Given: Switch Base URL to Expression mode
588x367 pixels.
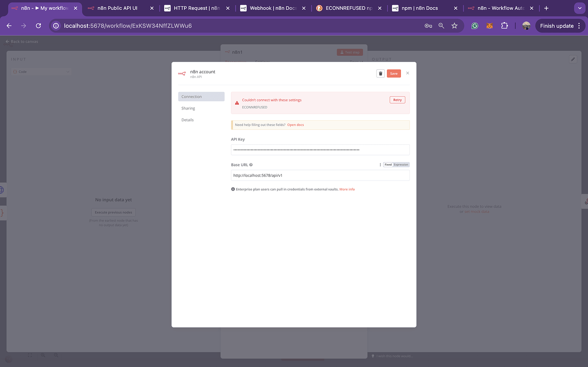Looking at the screenshot, I should 402,164.
